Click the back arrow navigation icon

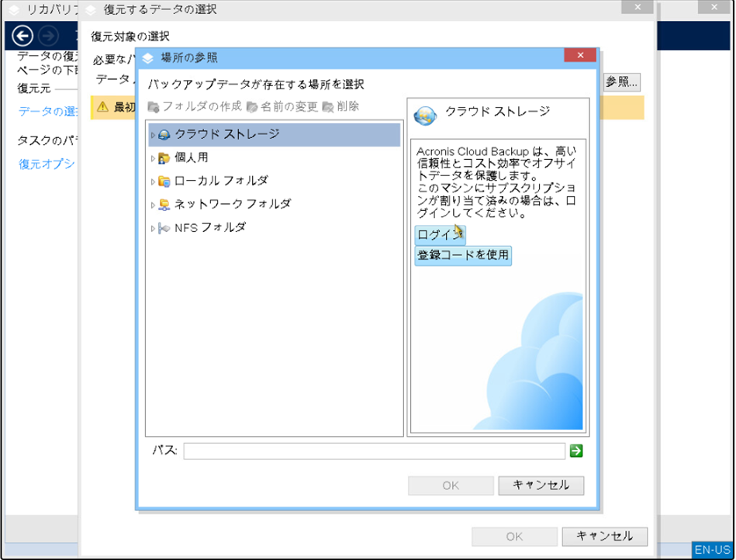[23, 36]
